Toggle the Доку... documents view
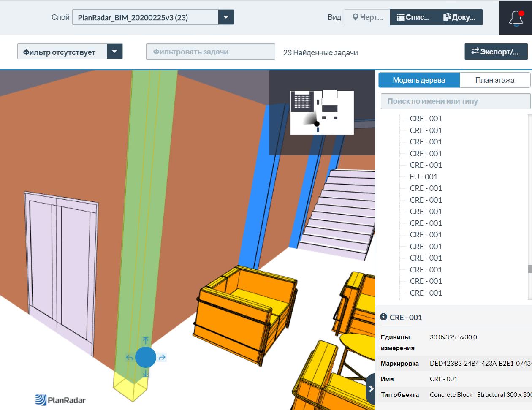The image size is (532, 410). pos(459,17)
